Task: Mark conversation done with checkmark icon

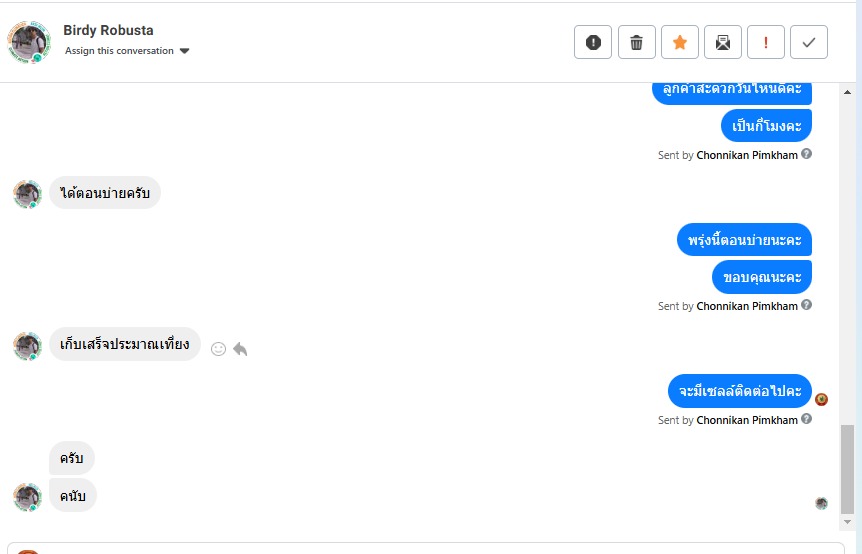Action: [809, 42]
